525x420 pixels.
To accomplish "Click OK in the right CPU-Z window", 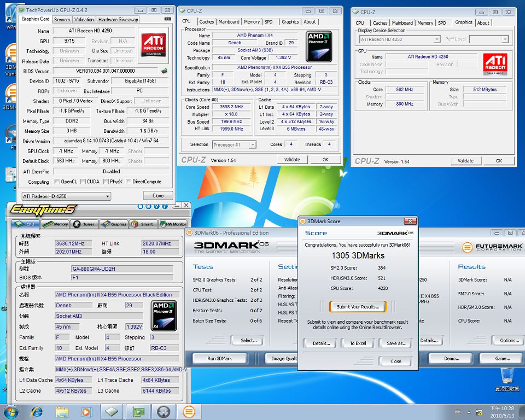I will coord(499,161).
